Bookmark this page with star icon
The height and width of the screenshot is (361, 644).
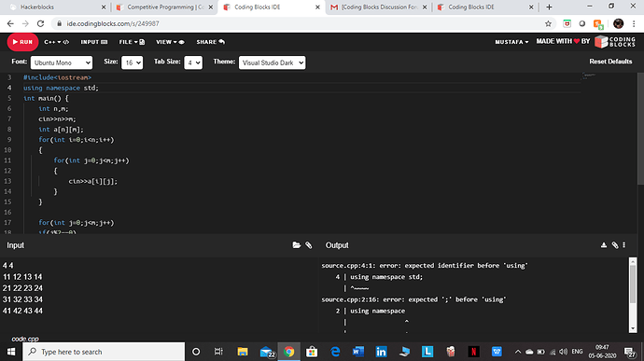coord(548,24)
